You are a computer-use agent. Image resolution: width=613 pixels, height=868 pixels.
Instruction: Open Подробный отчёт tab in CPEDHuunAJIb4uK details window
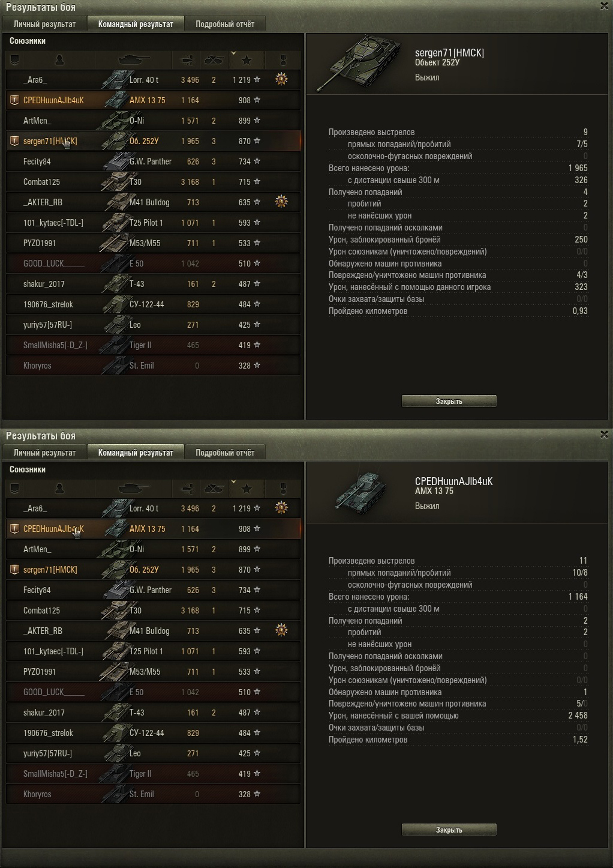pyautogui.click(x=225, y=453)
